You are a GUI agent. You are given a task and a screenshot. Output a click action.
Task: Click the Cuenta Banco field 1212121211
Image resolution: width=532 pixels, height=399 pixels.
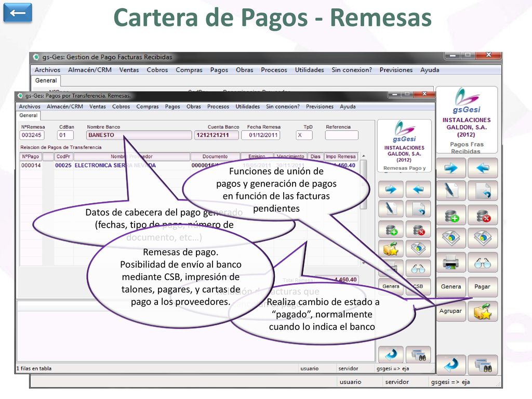tap(216, 135)
